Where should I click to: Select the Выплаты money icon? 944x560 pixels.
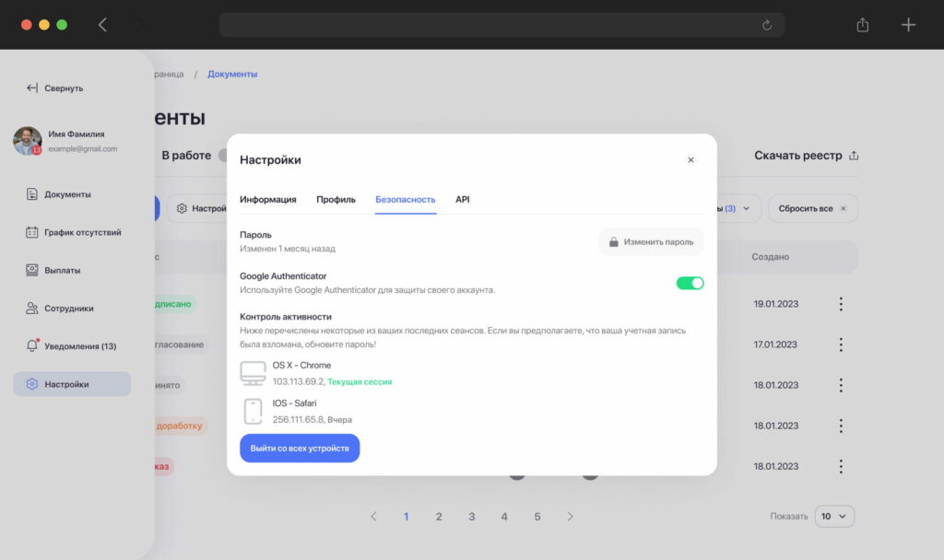(x=32, y=270)
